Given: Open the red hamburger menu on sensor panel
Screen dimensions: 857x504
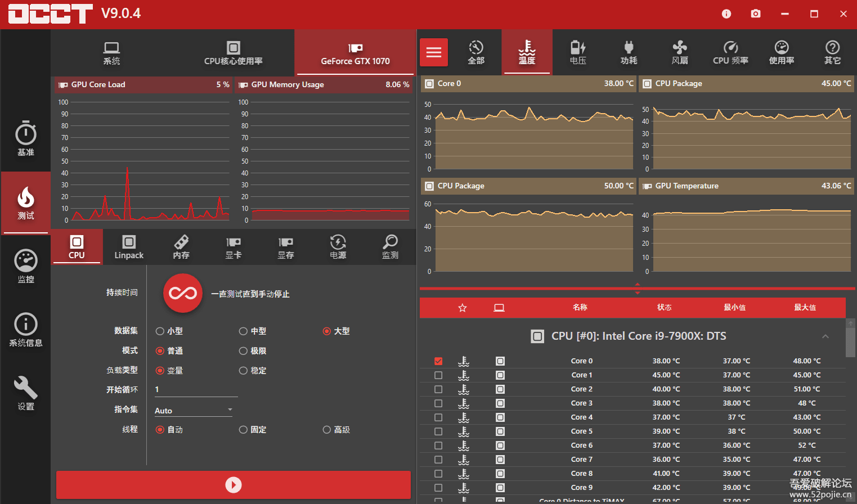Looking at the screenshot, I should click(433, 52).
